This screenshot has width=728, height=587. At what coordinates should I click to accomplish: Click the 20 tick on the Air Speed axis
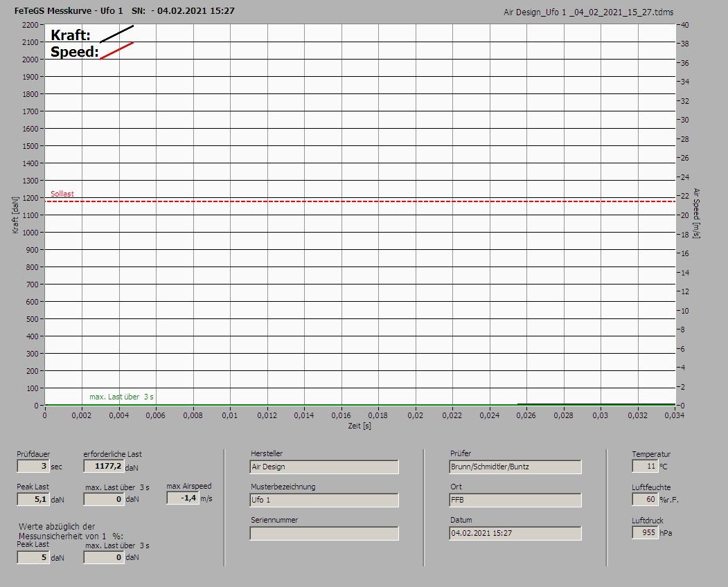pyautogui.click(x=684, y=215)
